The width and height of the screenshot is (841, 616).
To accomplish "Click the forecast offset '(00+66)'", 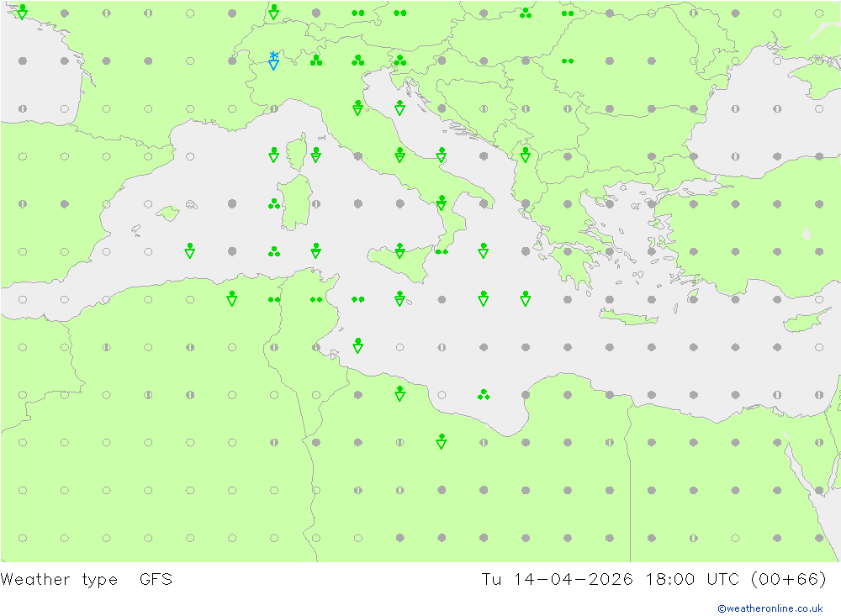I will pos(789,580).
